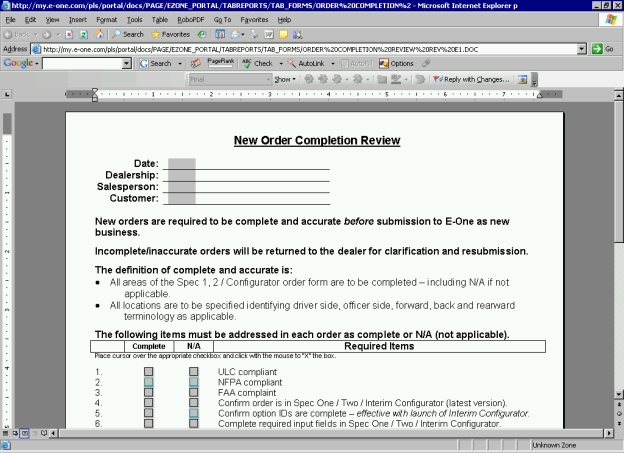
Task: Check Complete box for NFPA compliant
Action: tap(148, 382)
